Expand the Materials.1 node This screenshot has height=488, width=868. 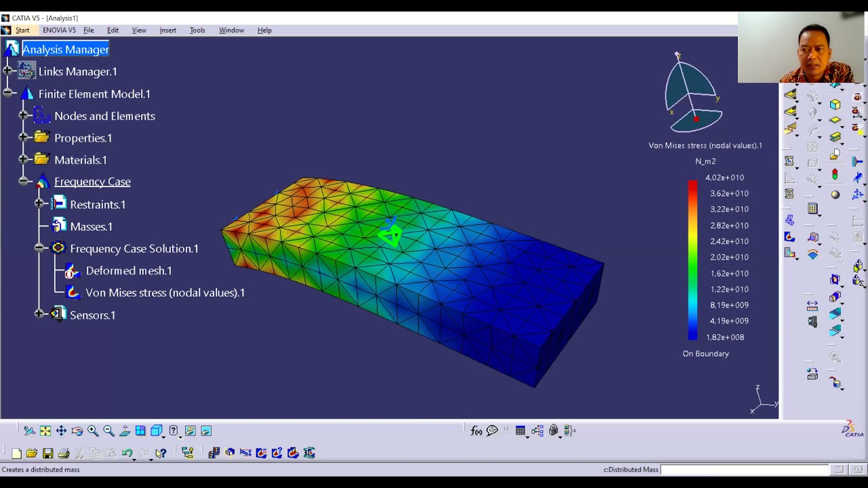tap(23, 159)
